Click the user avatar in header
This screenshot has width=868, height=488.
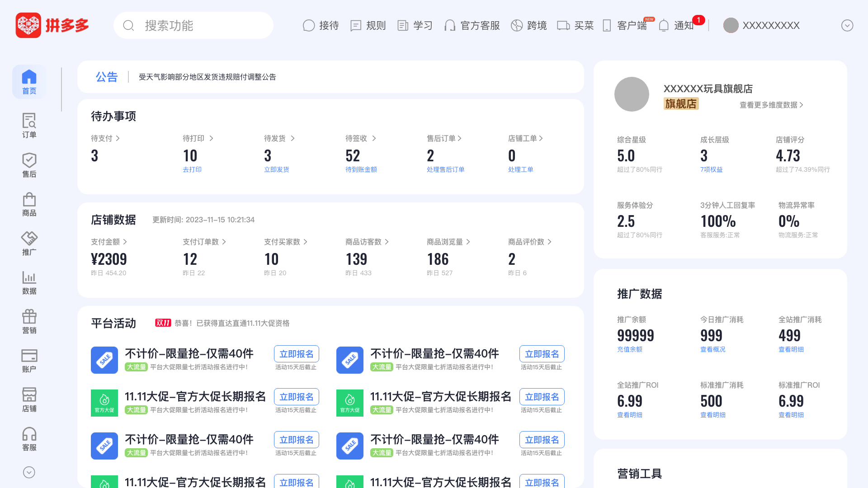[x=731, y=25]
